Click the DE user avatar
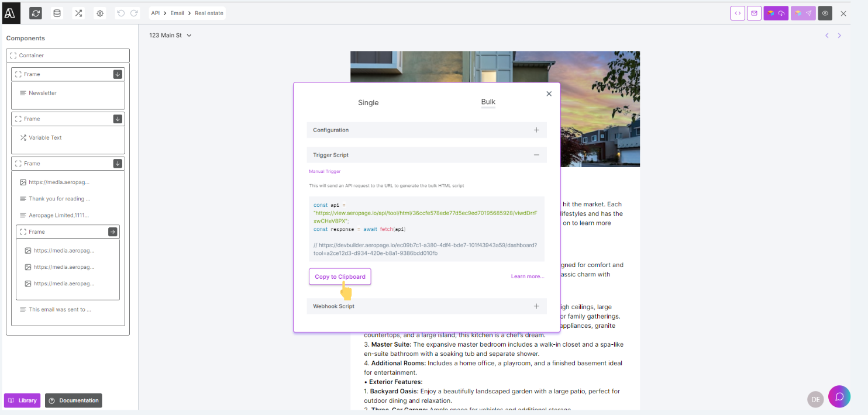 [x=815, y=399]
